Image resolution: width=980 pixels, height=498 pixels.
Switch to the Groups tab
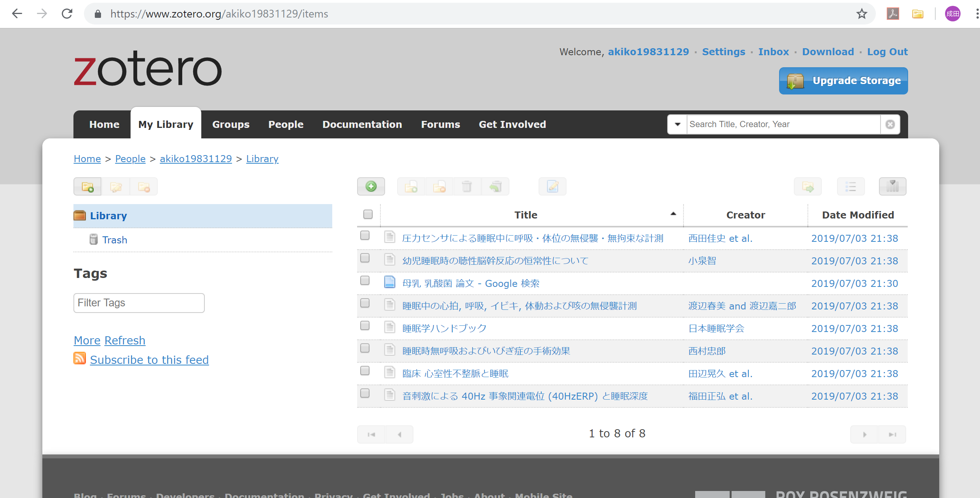tap(231, 124)
